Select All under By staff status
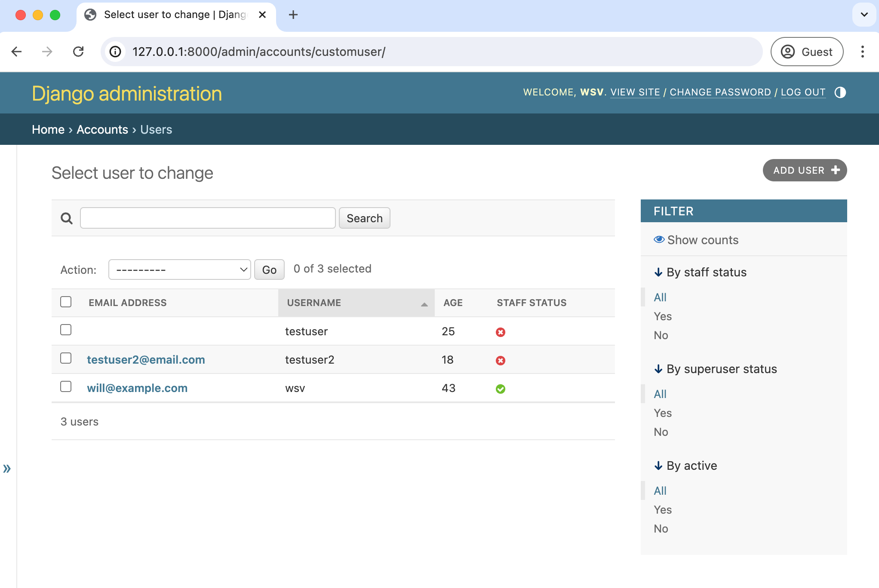The image size is (879, 588). pyautogui.click(x=660, y=297)
